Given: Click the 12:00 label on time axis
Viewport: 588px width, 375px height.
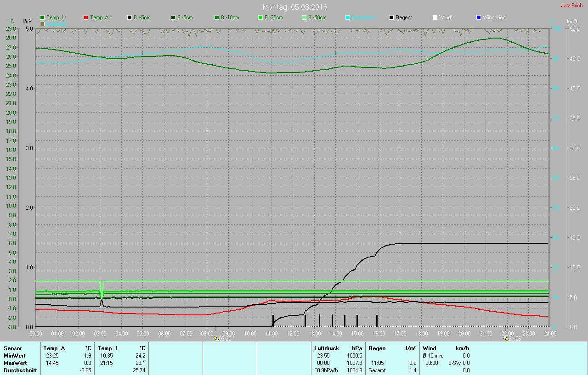Looking at the screenshot, I should (x=293, y=333).
